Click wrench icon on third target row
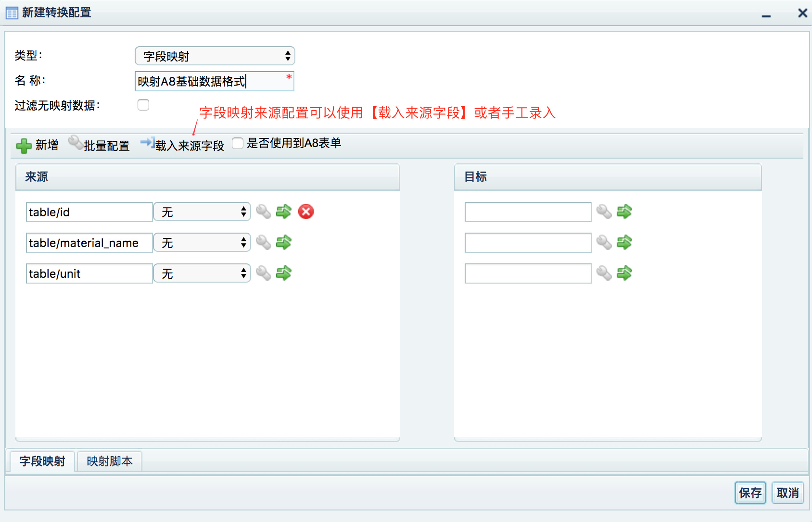 tap(604, 273)
